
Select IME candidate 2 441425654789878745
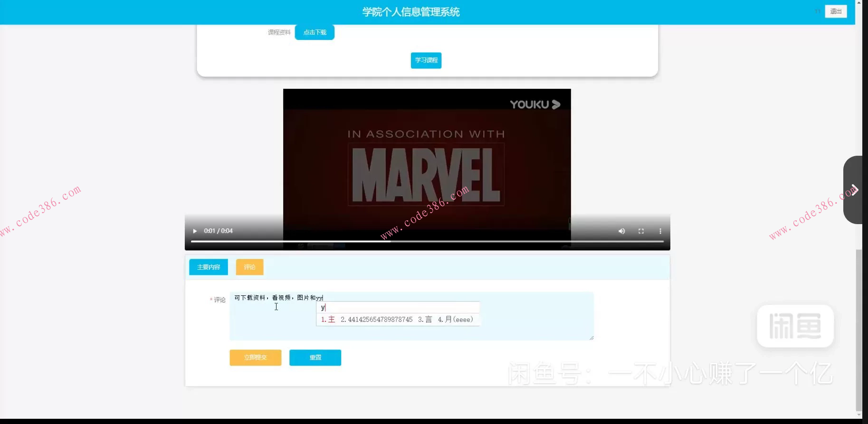click(x=377, y=320)
